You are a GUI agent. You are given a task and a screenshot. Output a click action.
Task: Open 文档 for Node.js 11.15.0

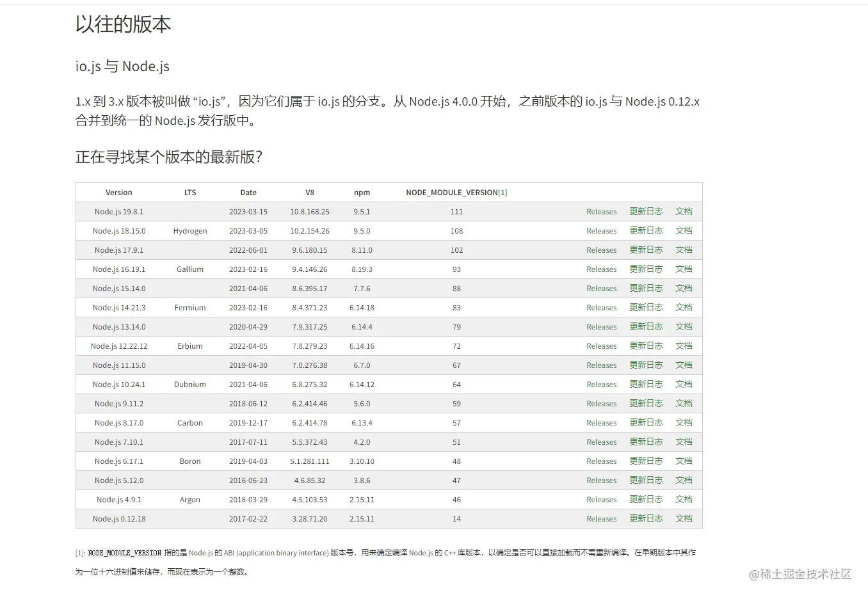(684, 365)
